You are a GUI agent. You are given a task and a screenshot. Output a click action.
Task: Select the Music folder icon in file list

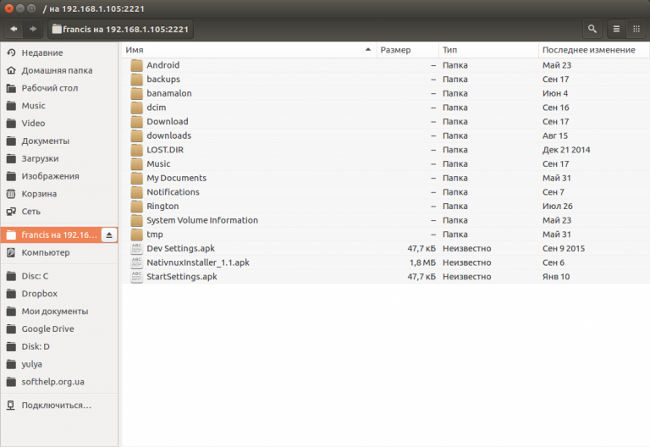coord(136,164)
